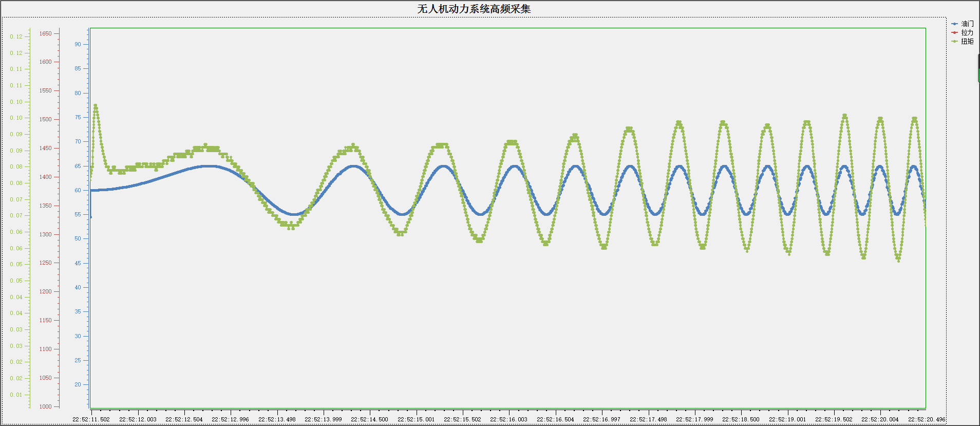Image resolution: width=980 pixels, height=426 pixels.
Task: Toggle the 油门 series via its legend label
Action: tap(967, 24)
